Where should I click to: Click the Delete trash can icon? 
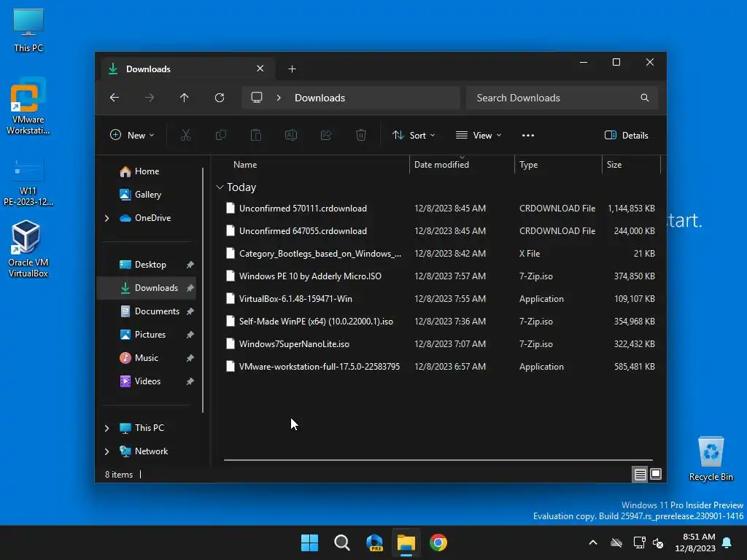(361, 135)
